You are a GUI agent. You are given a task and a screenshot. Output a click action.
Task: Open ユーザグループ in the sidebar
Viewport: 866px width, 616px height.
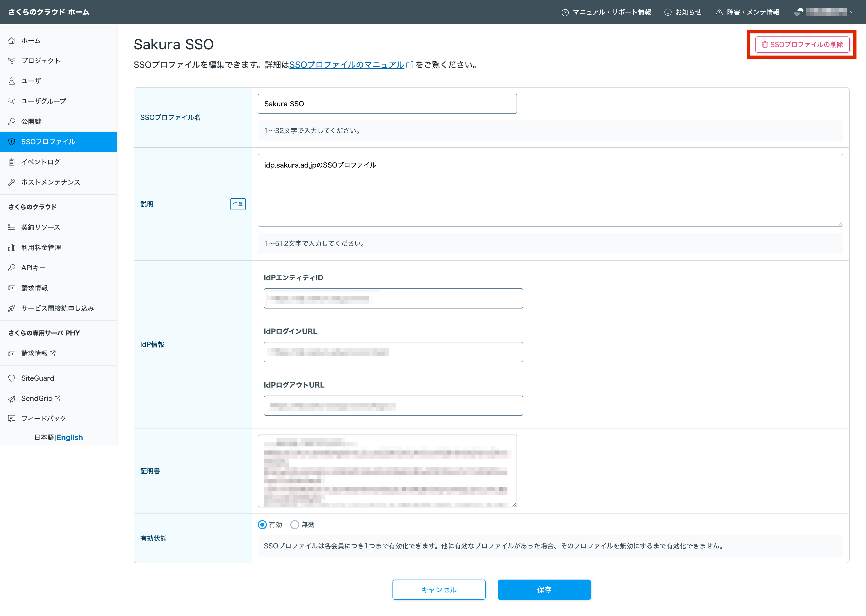tap(58, 101)
